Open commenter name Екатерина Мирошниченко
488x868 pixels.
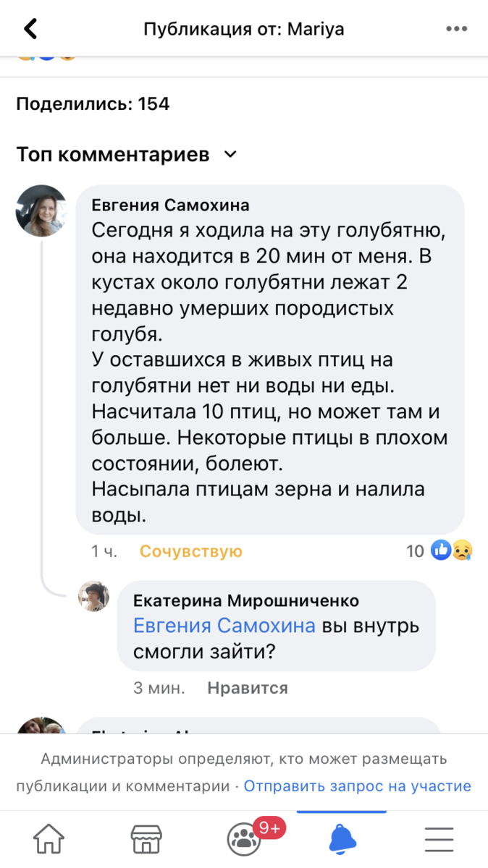click(x=246, y=600)
